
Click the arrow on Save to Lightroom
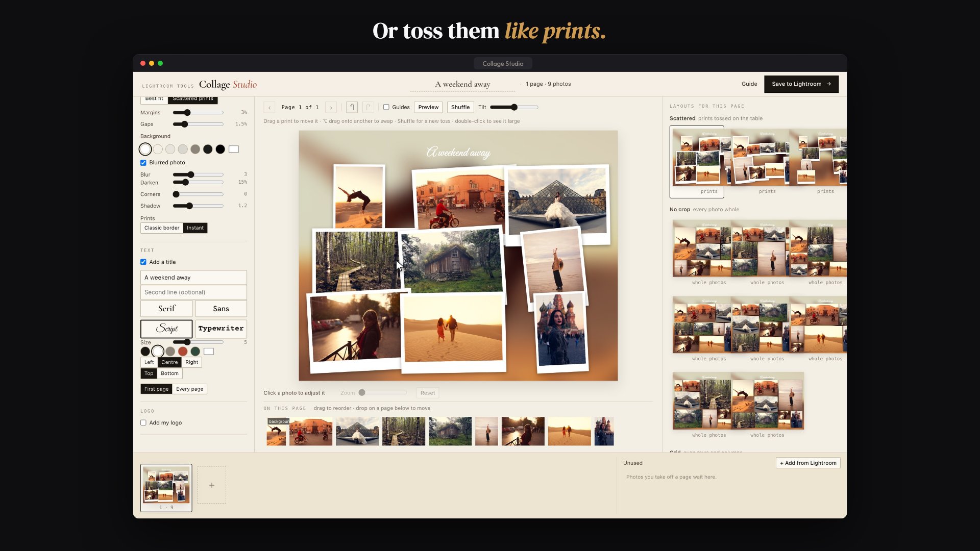coord(828,84)
